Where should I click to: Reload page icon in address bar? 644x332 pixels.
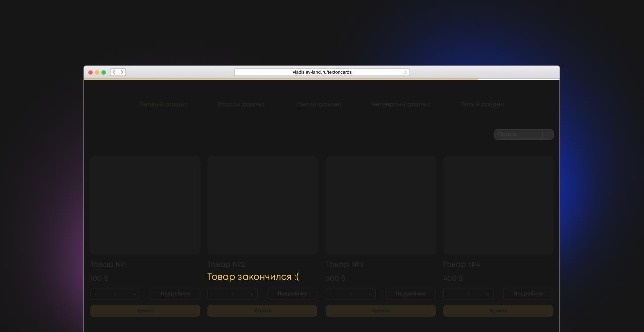(405, 72)
